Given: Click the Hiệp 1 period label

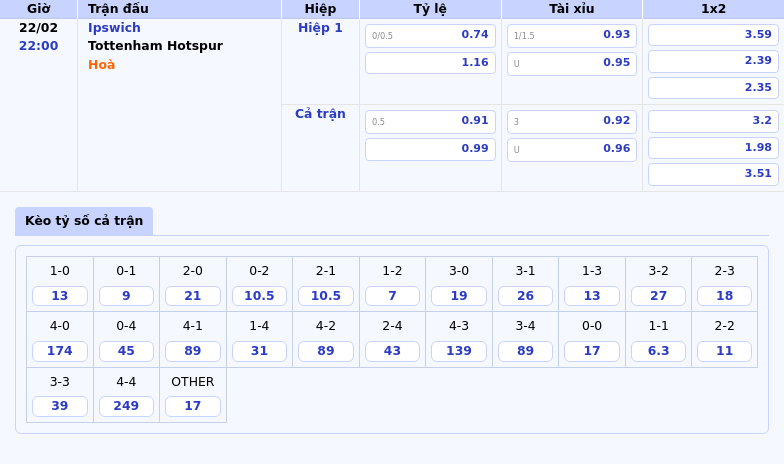Looking at the screenshot, I should (x=320, y=28).
